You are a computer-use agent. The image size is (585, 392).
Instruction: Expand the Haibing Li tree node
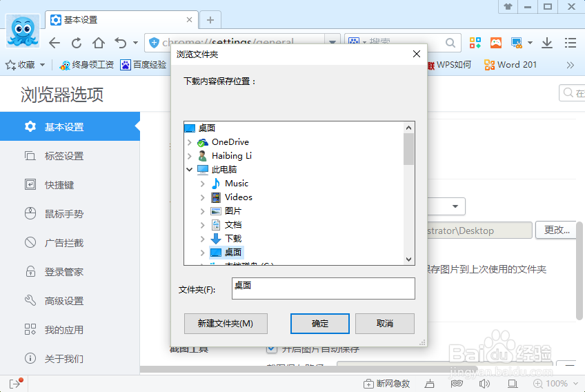coord(190,156)
